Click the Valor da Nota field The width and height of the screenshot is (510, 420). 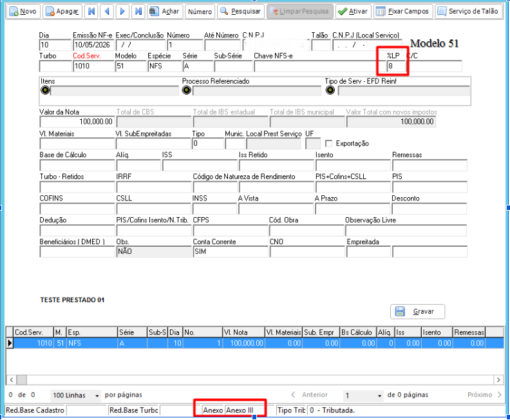click(x=77, y=122)
